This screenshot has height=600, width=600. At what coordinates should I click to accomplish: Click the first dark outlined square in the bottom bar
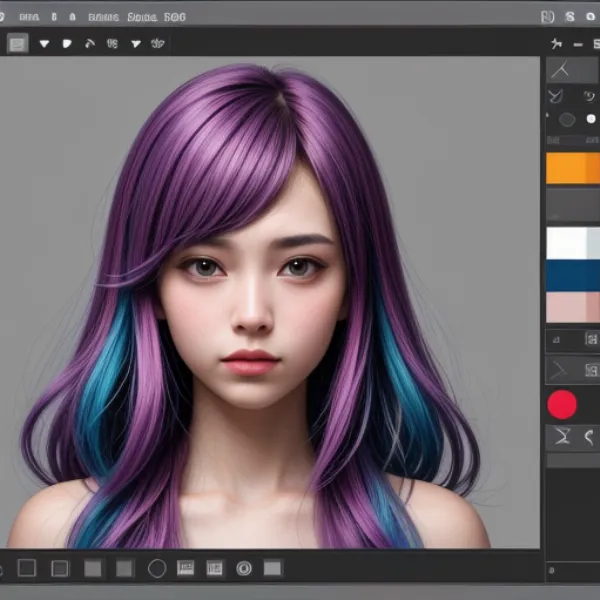pos(27,568)
